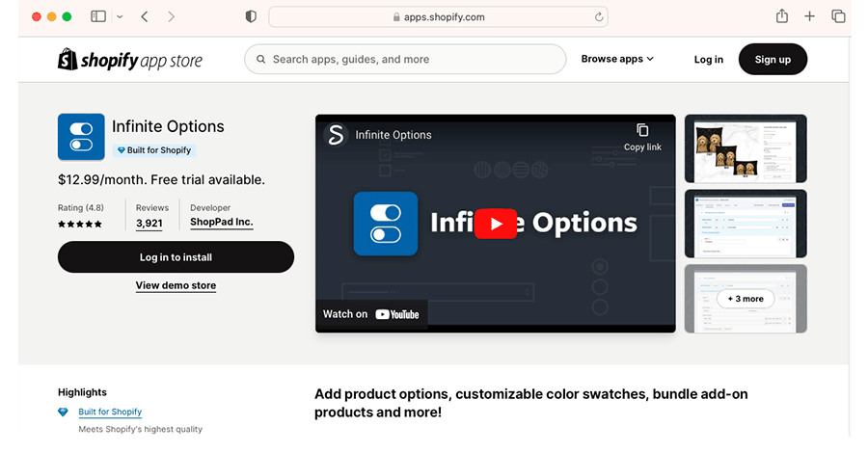
Task: Open the Built for Shopify highlights link
Action: (x=110, y=412)
